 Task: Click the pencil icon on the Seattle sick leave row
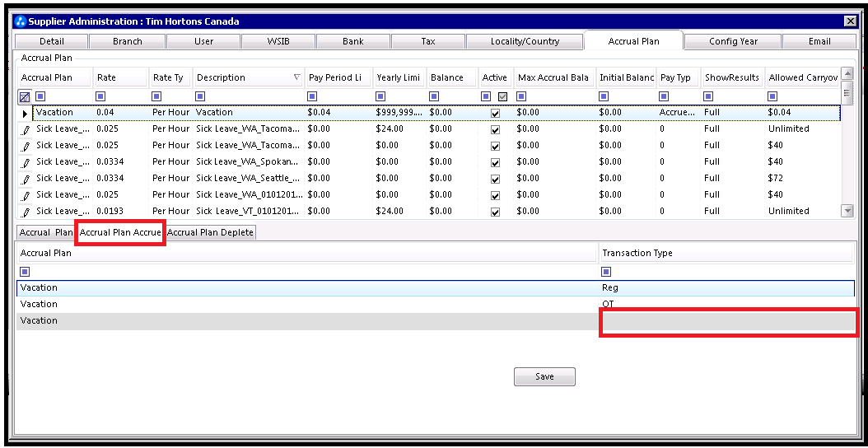click(26, 179)
